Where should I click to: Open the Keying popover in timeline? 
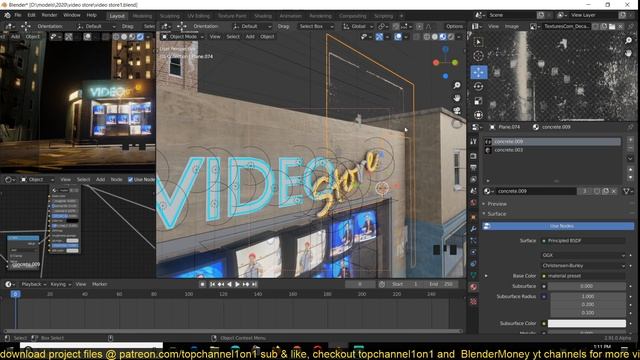coord(60,284)
